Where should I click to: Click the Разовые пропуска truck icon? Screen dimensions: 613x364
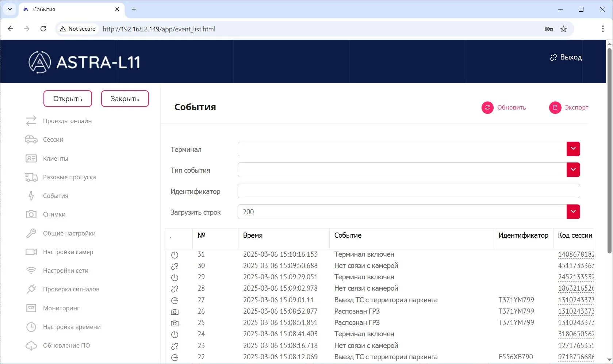(31, 177)
